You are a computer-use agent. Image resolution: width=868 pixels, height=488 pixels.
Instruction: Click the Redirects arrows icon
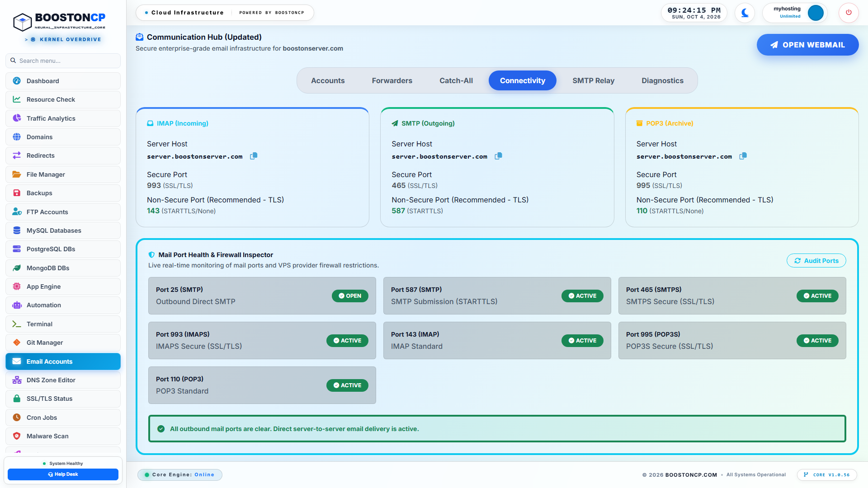[x=17, y=155]
